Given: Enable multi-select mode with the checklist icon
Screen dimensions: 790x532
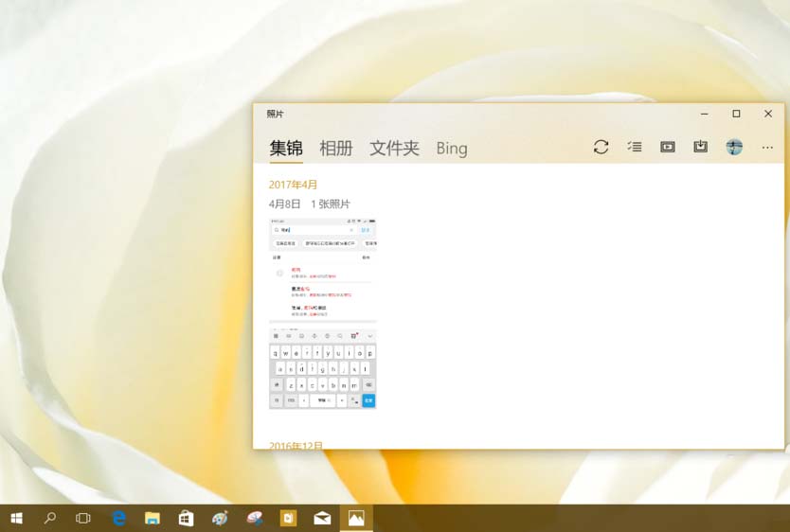Looking at the screenshot, I should [x=635, y=147].
